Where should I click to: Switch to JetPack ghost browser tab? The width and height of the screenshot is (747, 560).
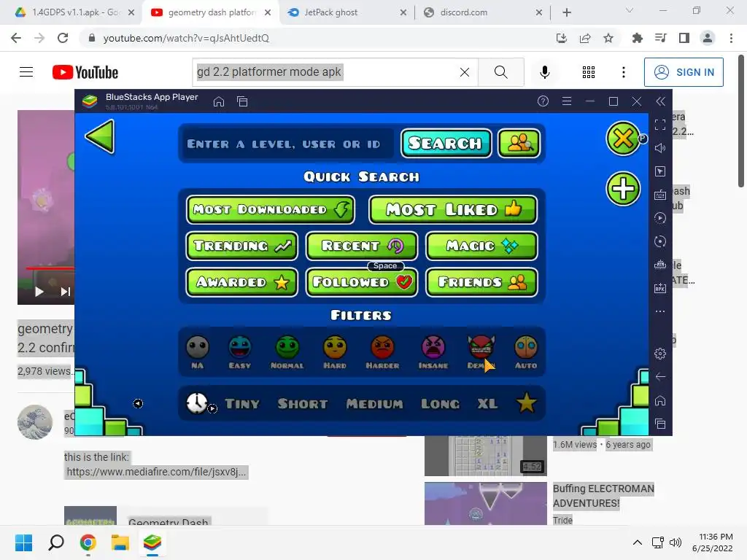[x=348, y=12]
